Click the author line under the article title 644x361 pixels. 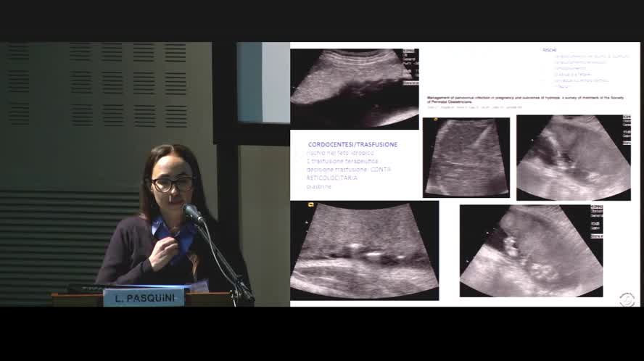475,107
